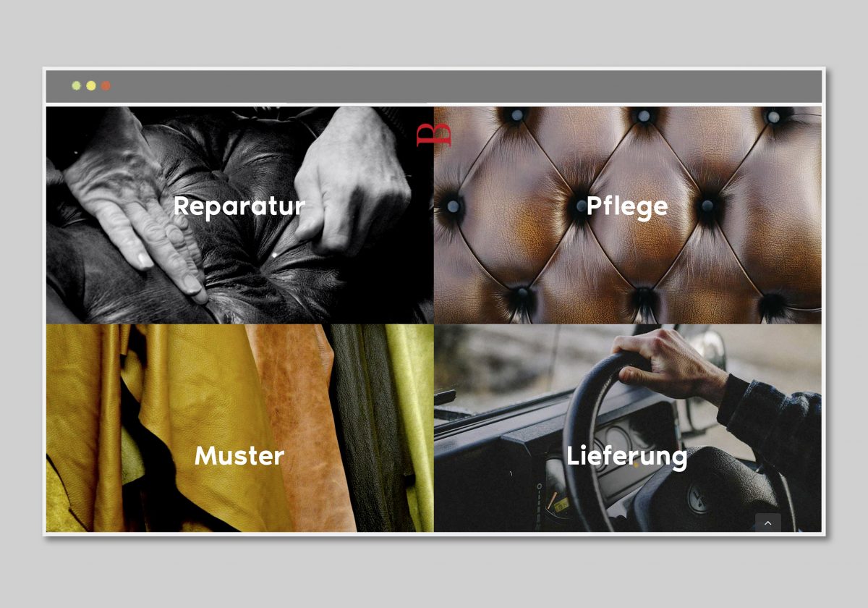The height and width of the screenshot is (608, 868).
Task: Open the Pflege link text
Action: coord(627,207)
